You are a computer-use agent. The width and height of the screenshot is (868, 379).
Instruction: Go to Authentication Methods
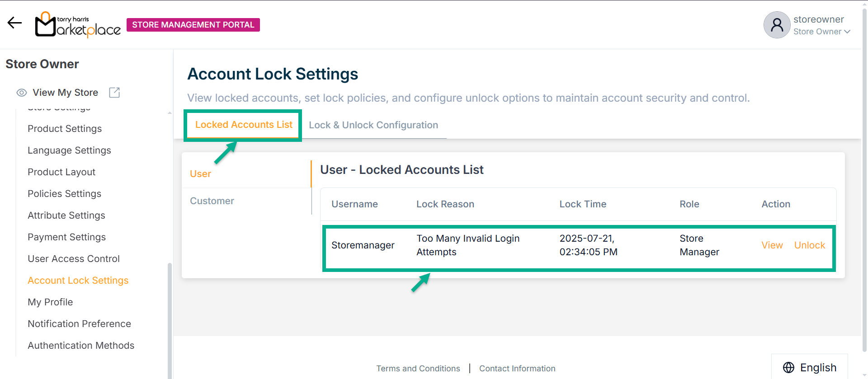click(81, 346)
